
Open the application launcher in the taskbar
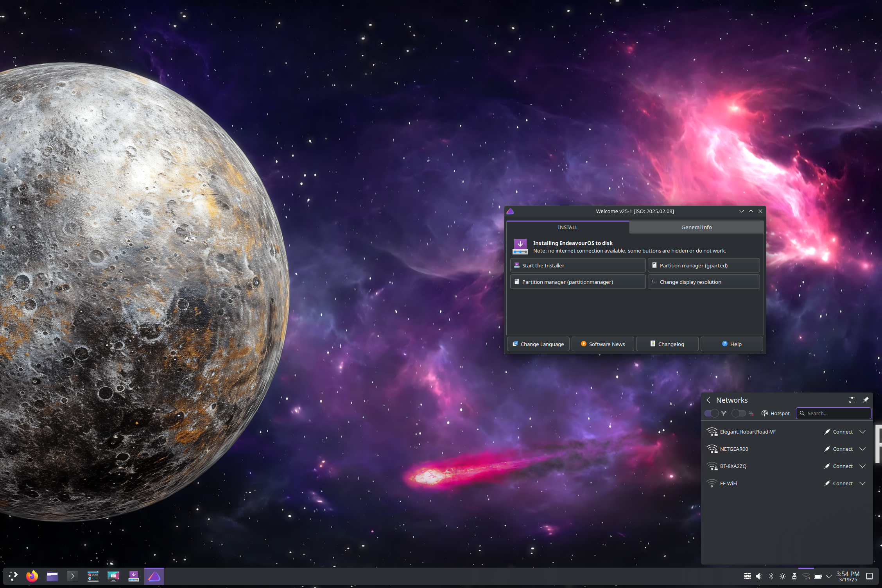click(13, 576)
